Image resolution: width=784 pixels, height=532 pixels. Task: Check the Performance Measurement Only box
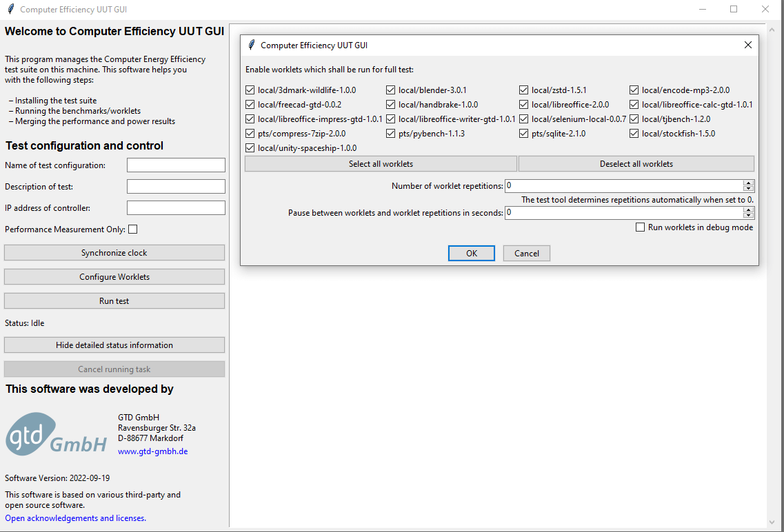tap(132, 229)
